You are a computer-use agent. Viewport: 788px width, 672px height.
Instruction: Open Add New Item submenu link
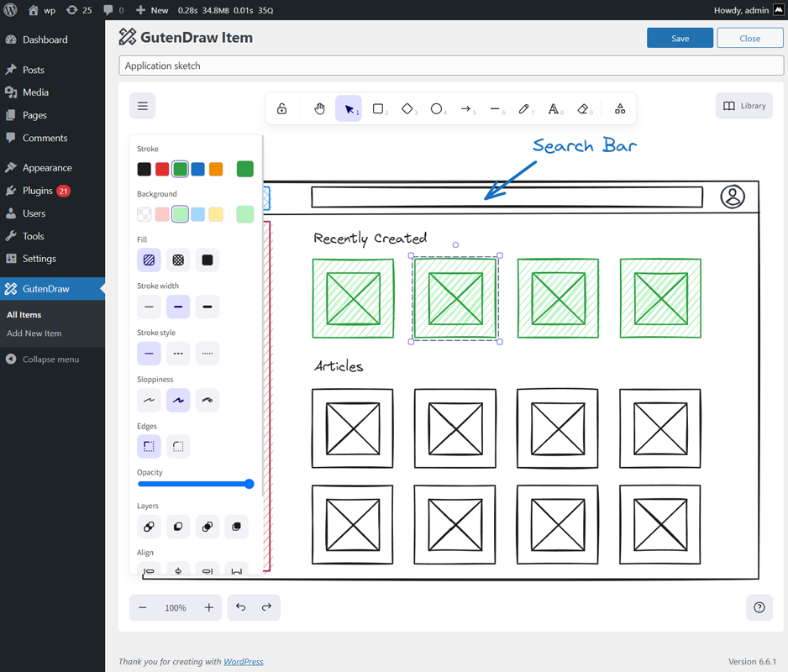(x=34, y=333)
